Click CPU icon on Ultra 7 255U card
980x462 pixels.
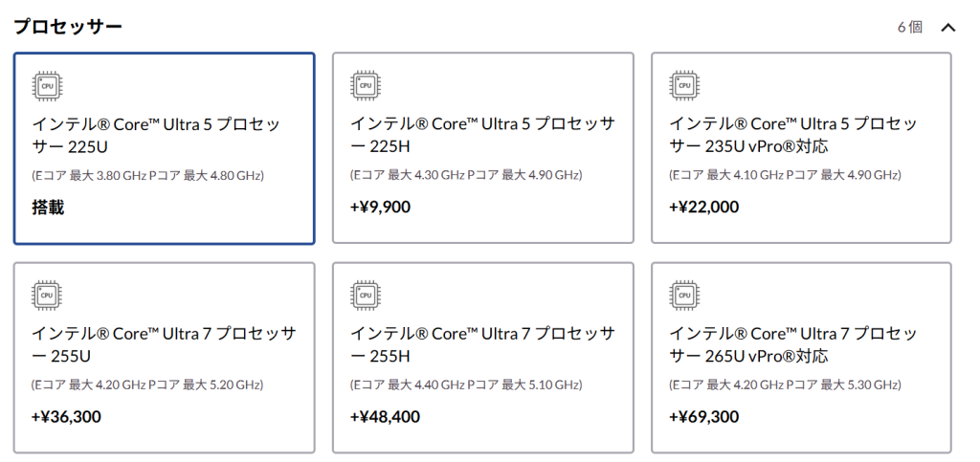48,296
